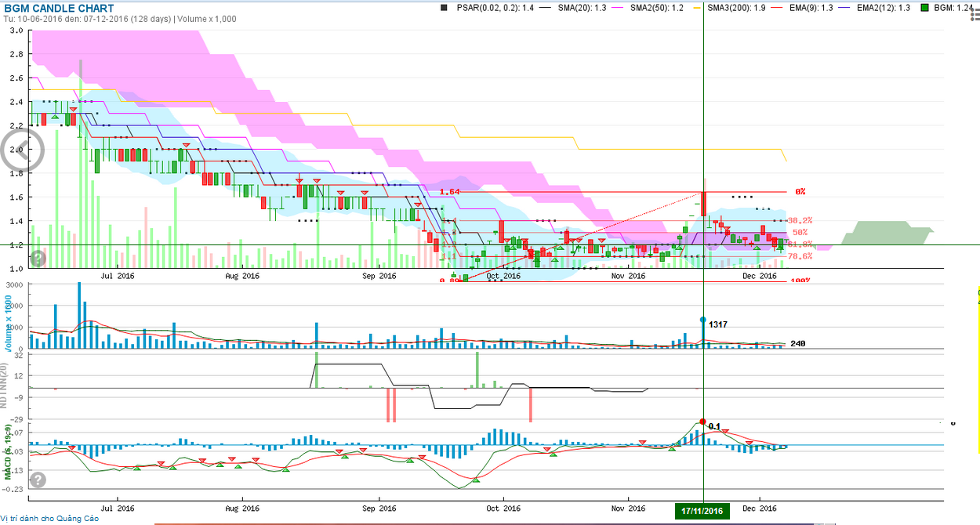The width and height of the screenshot is (980, 525).
Task: Click the 17/11/2016 crosshair date label
Action: point(702,511)
